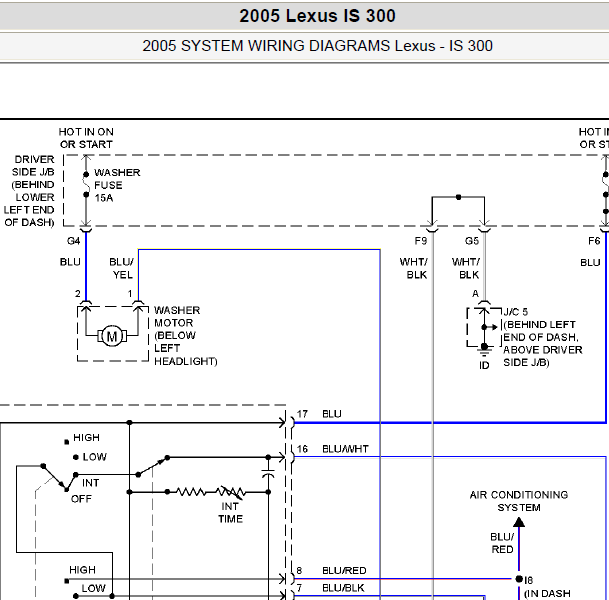Select the "WHT/BLK" label under G5
Screen dimensions: 609x600
coord(466,268)
